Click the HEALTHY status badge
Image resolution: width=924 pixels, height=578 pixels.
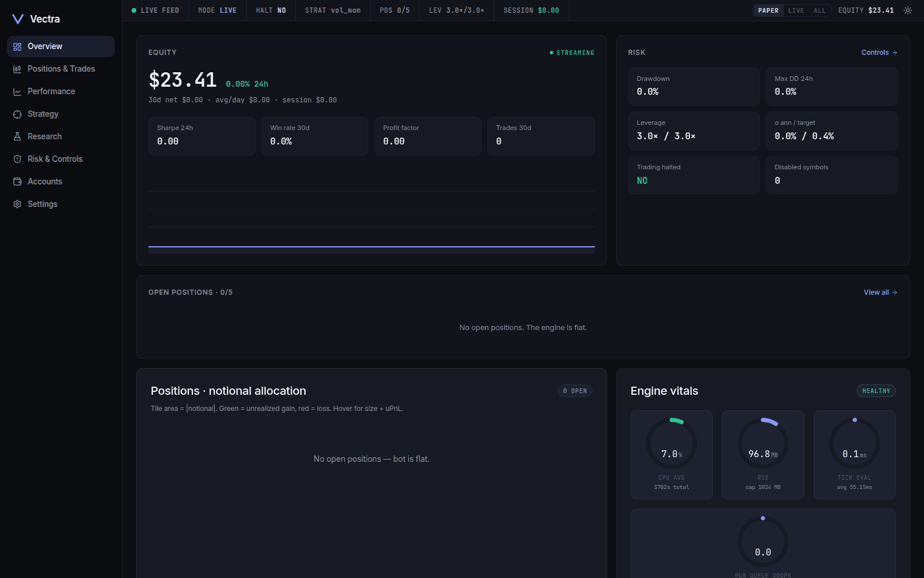[x=876, y=391]
